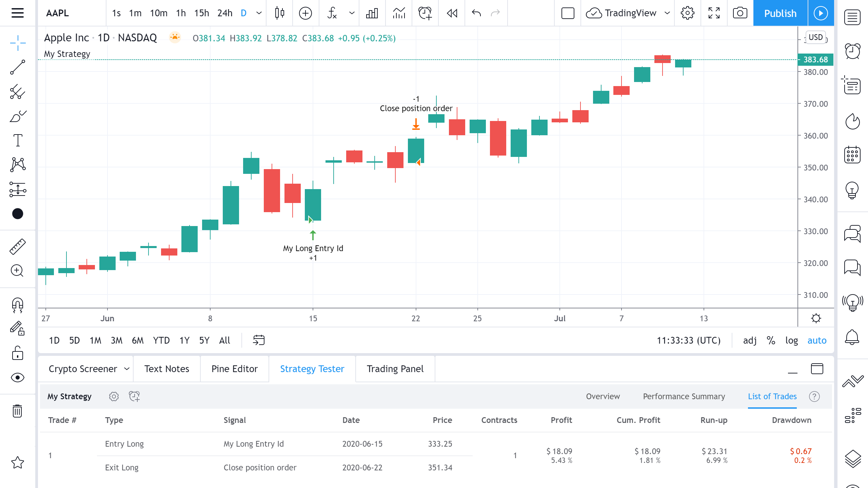Select the trend line drawing tool
This screenshot has height=488, width=868.
[x=18, y=67]
